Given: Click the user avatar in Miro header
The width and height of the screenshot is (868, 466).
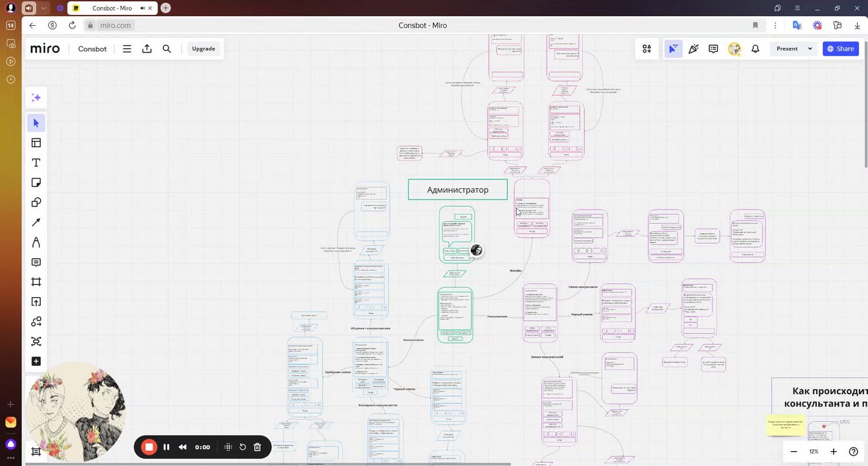Looking at the screenshot, I should pos(734,49).
